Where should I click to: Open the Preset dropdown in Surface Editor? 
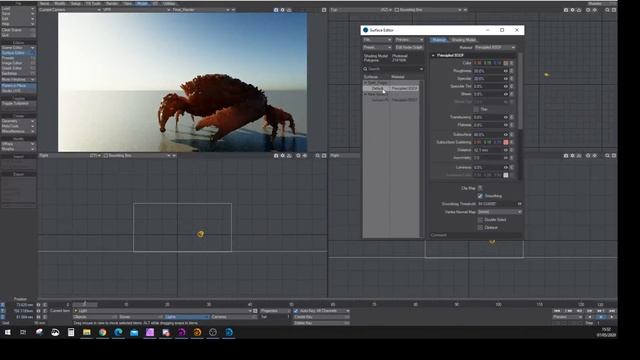(377, 47)
